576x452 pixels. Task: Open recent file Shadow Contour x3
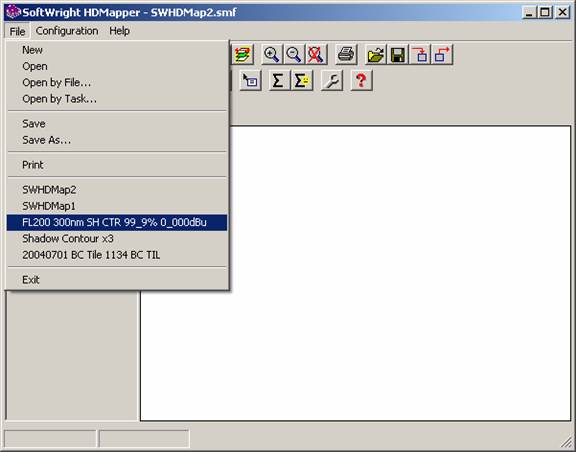click(x=117, y=238)
